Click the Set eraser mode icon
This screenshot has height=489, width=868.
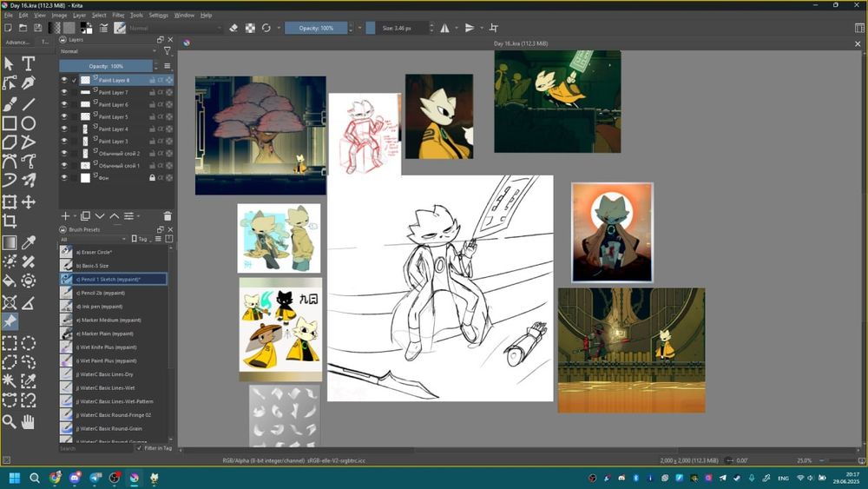coord(233,28)
